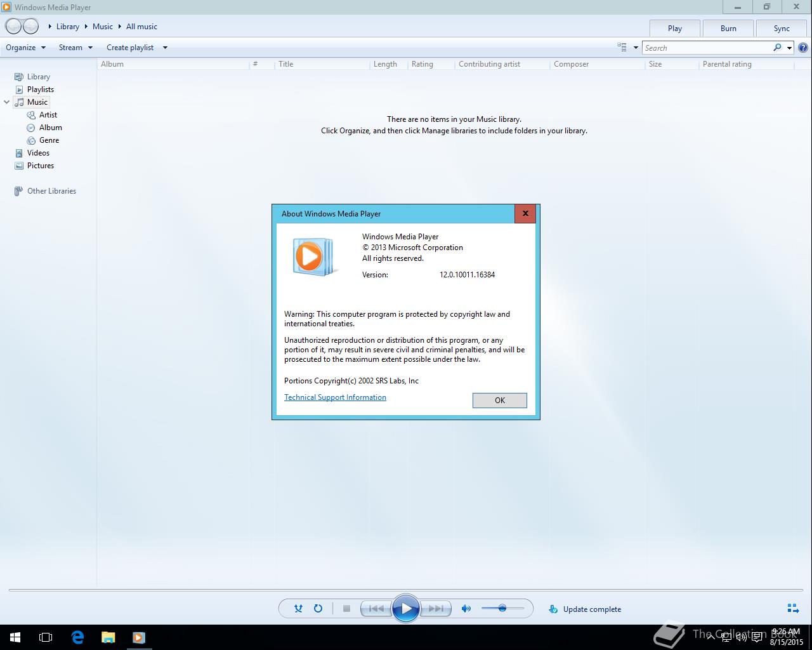The image size is (812, 650).
Task: Sort by Parental rating column header
Action: tap(746, 64)
